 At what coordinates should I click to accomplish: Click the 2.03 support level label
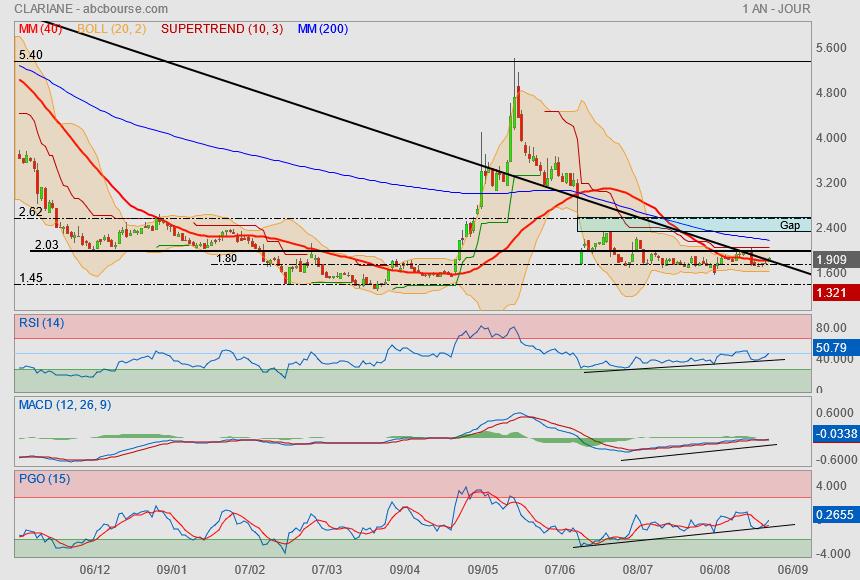point(47,245)
